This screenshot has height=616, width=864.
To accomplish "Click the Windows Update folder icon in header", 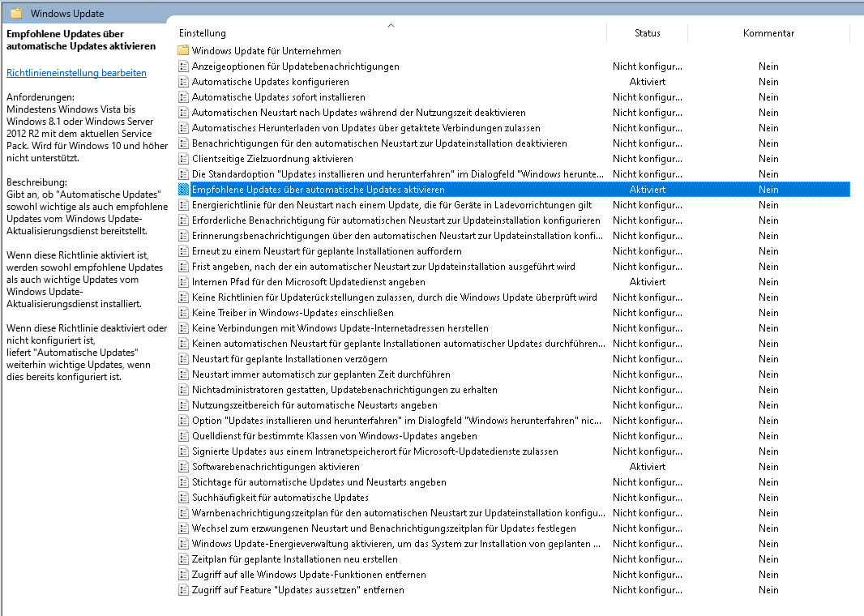I will click(x=16, y=14).
